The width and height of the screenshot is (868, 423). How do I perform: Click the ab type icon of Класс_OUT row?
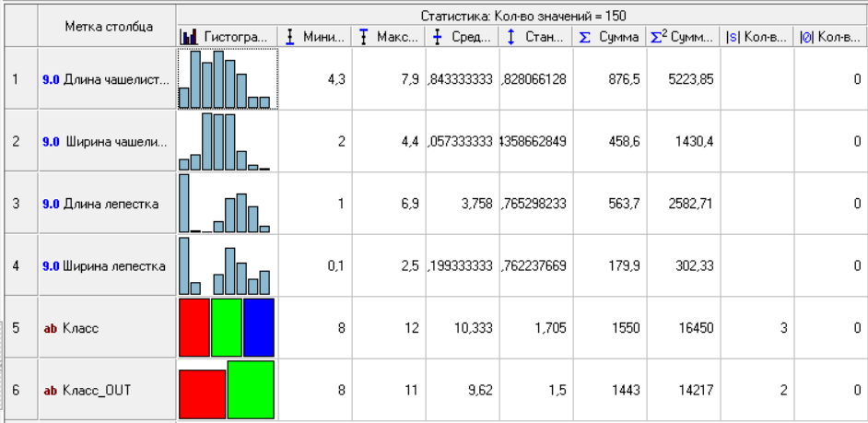tap(50, 391)
